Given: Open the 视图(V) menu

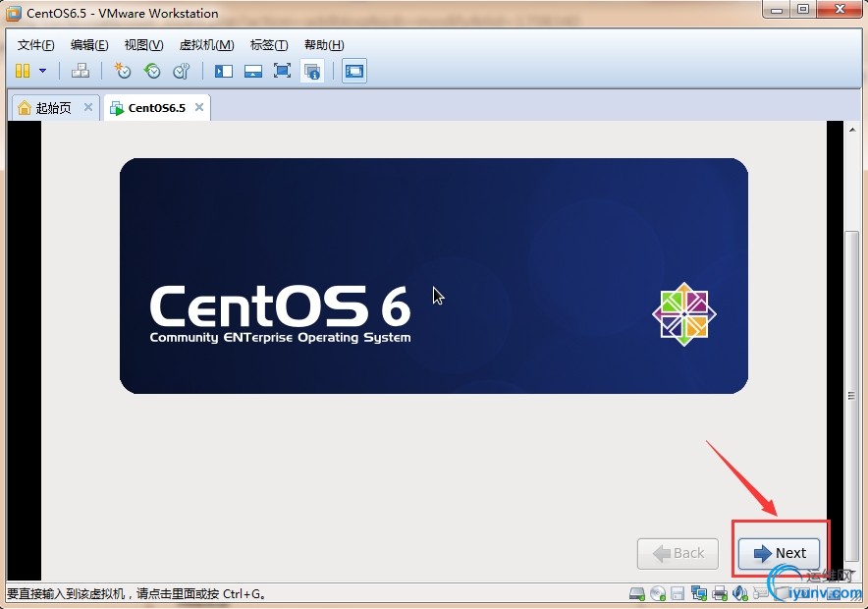Looking at the screenshot, I should [143, 45].
